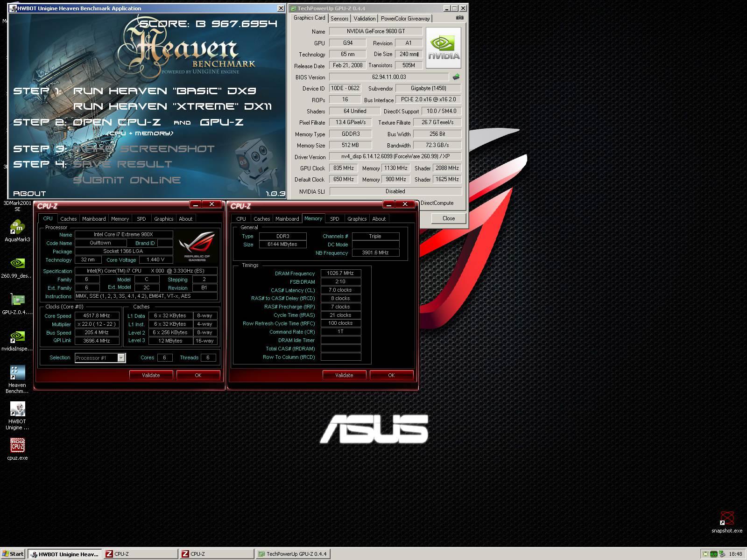Image resolution: width=747 pixels, height=560 pixels.
Task: Click GPU Clock value 835 MHz
Action: coord(343,168)
